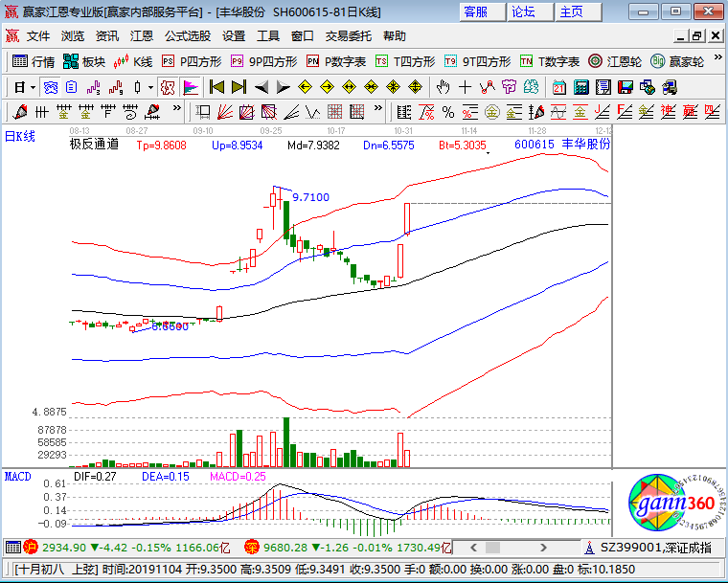This screenshot has height=583, width=728.
Task: Step back with the left triangle arrow
Action: point(262,87)
